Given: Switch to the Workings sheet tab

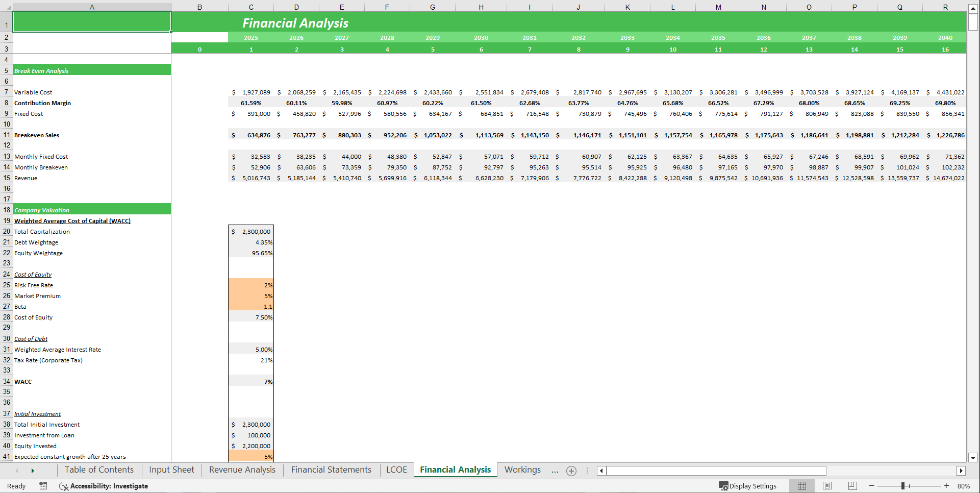Looking at the screenshot, I should [522, 470].
